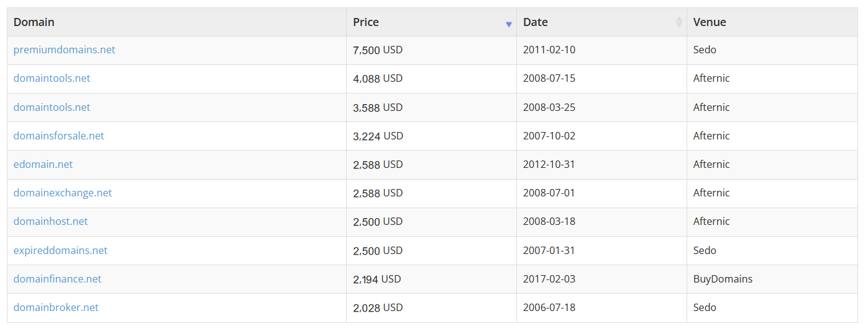Click the Price column sort arrow icon
Image resolution: width=868 pixels, height=329 pixels.
tap(509, 24)
